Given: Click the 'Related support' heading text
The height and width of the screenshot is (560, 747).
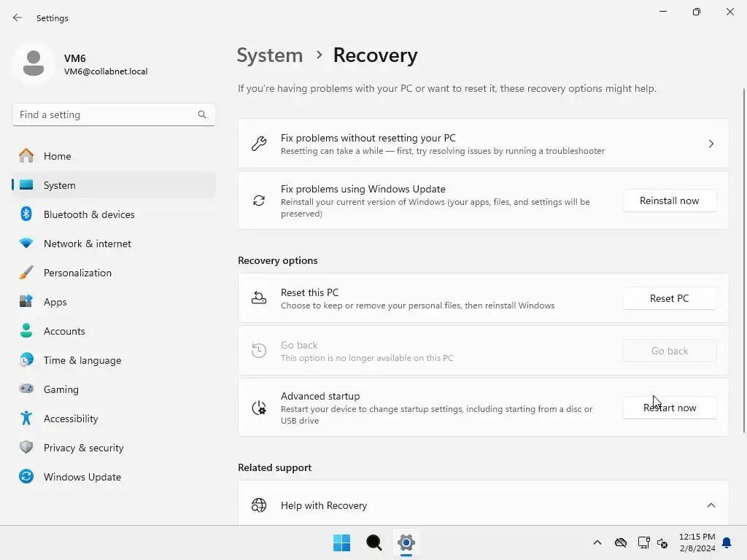Looking at the screenshot, I should click(x=274, y=467).
